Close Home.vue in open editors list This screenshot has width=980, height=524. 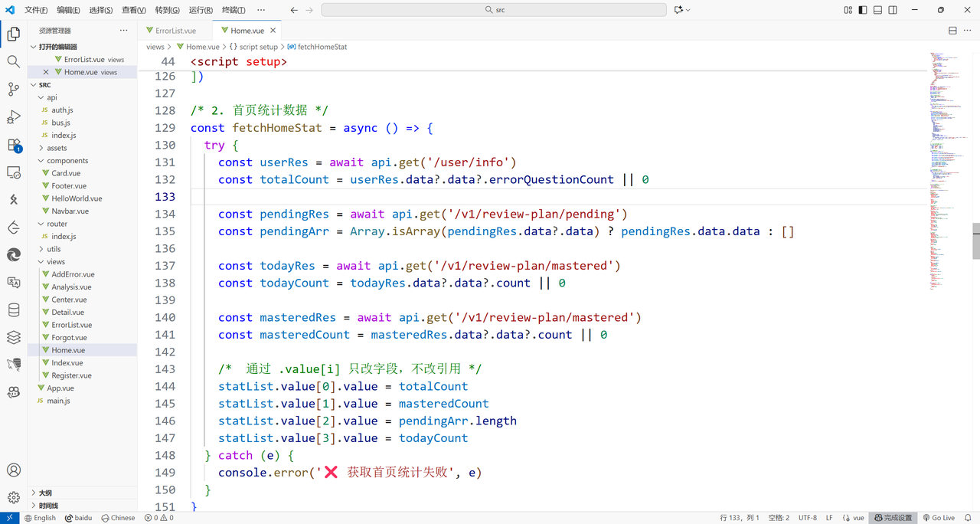coord(46,72)
